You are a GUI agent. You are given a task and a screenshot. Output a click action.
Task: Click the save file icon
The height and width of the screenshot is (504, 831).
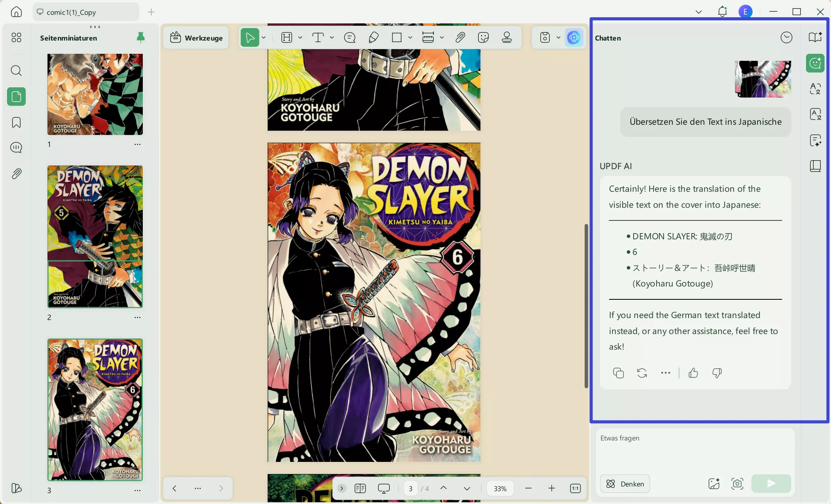[545, 37]
